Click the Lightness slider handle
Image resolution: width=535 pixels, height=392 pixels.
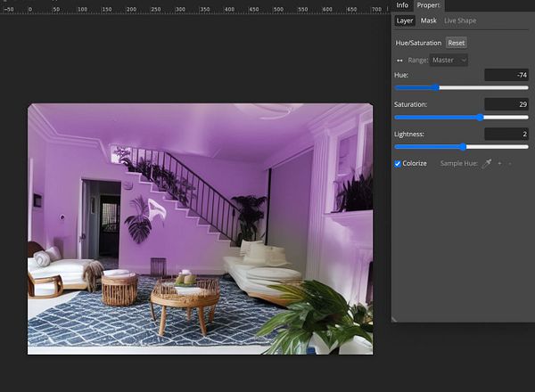463,146
